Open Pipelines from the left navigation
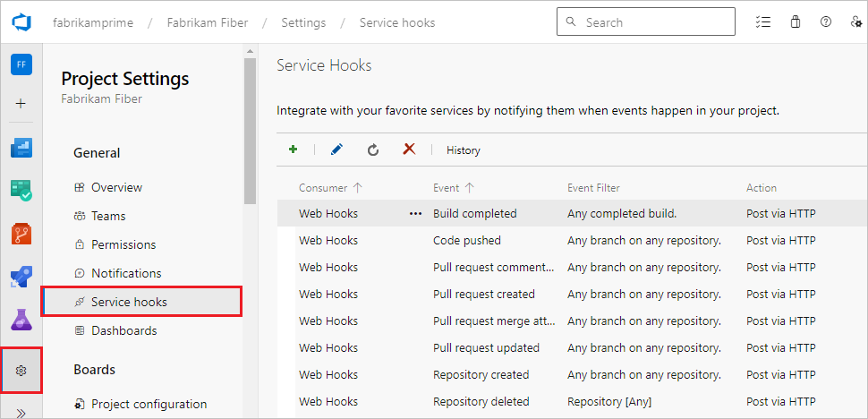868x419 pixels. pyautogui.click(x=21, y=277)
